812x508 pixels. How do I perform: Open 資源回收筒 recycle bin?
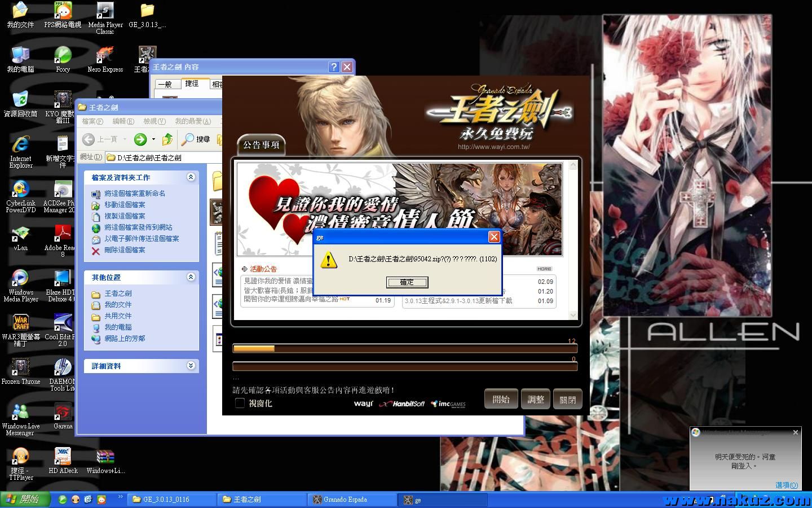21,104
